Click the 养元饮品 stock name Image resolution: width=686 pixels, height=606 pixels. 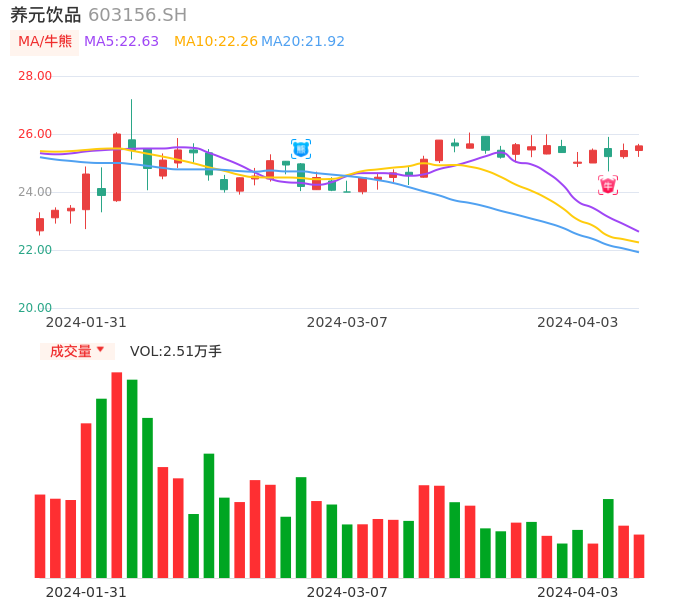point(46,15)
